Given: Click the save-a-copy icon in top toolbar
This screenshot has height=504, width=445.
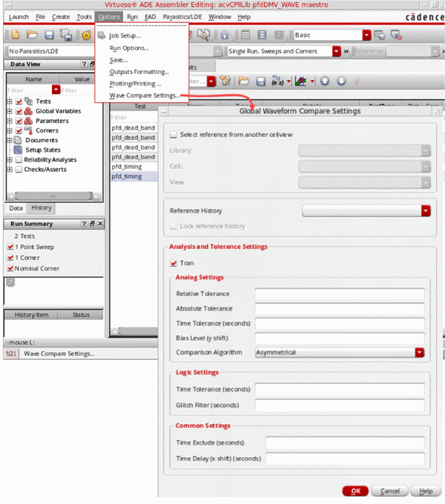Looking at the screenshot, I should 66,35.
